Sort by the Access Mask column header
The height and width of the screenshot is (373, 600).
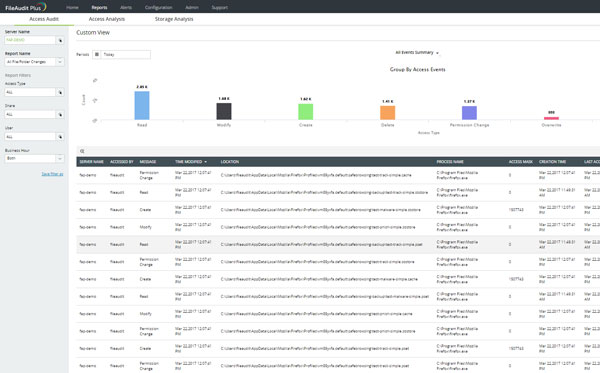point(520,162)
